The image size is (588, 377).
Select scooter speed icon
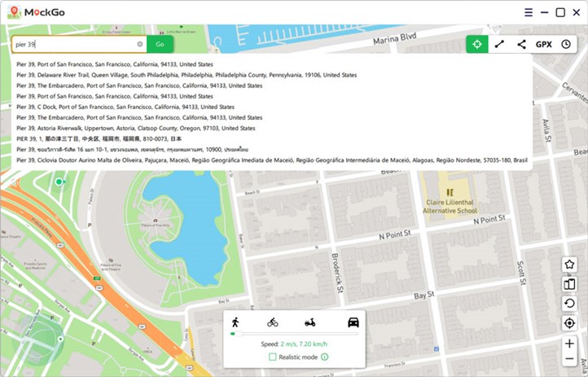[309, 322]
